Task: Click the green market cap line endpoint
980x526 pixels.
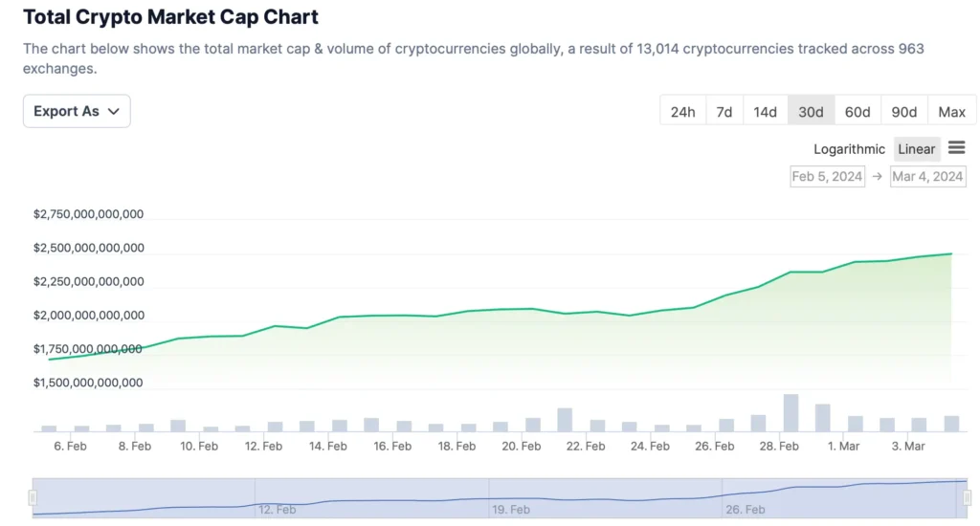Action: (x=951, y=253)
